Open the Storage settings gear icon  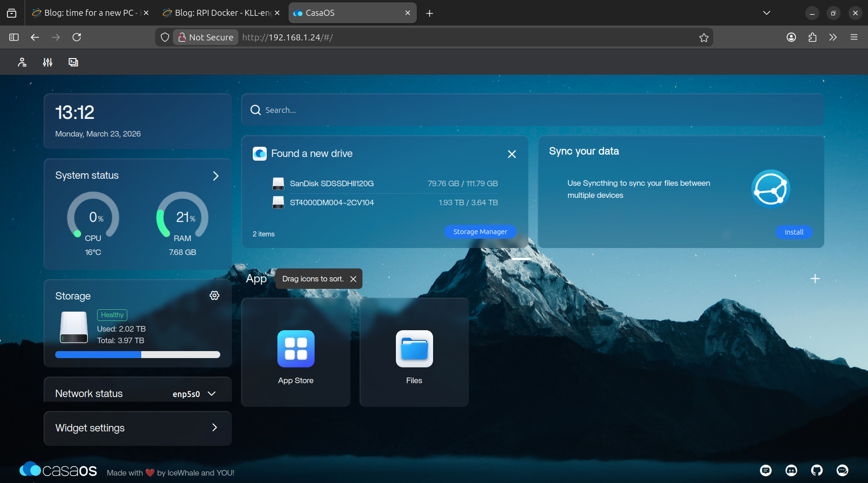click(x=214, y=295)
